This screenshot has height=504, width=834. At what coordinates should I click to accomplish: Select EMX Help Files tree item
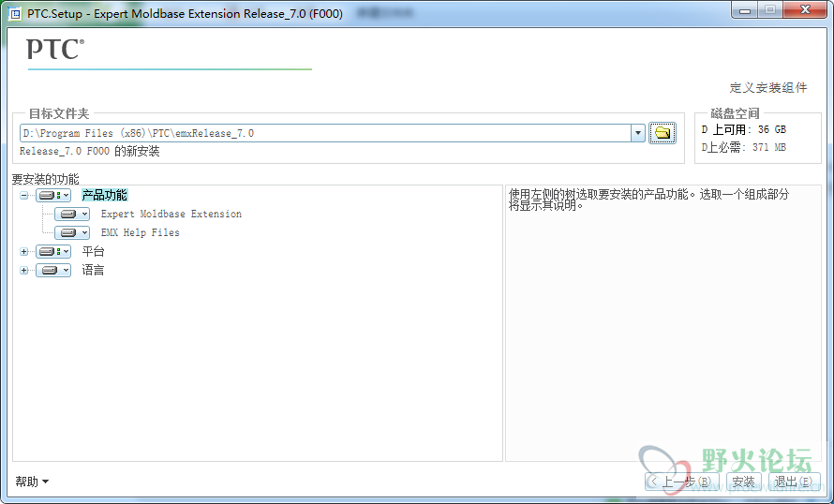(x=141, y=233)
